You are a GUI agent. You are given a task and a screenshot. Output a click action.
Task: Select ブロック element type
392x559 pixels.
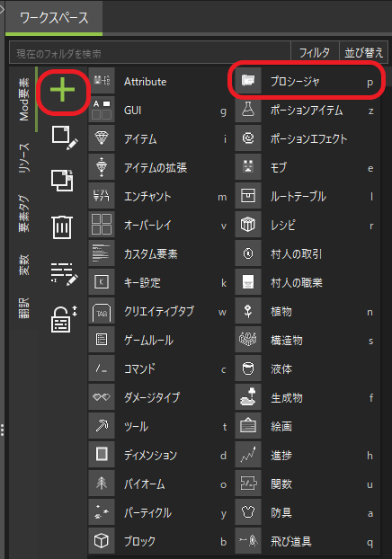coord(160,541)
